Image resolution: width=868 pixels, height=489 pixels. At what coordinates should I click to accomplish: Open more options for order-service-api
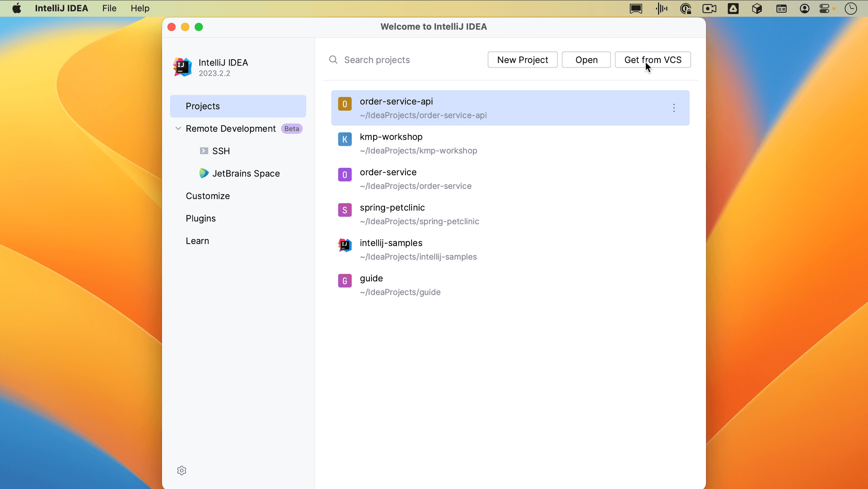(x=674, y=108)
